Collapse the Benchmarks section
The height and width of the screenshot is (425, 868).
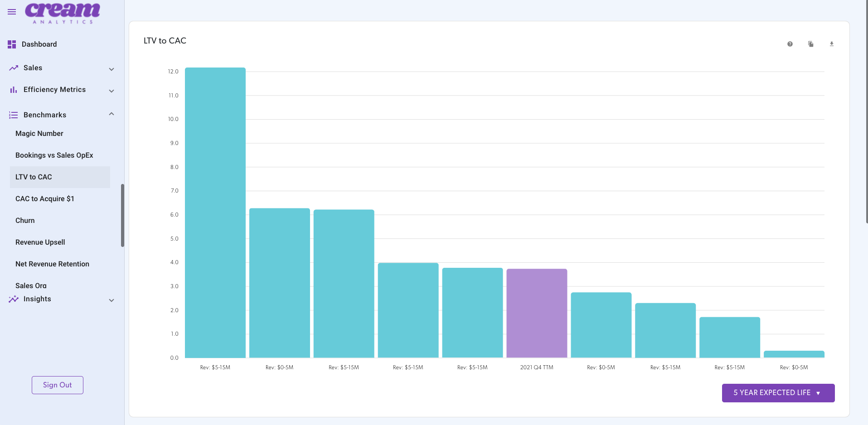[112, 114]
